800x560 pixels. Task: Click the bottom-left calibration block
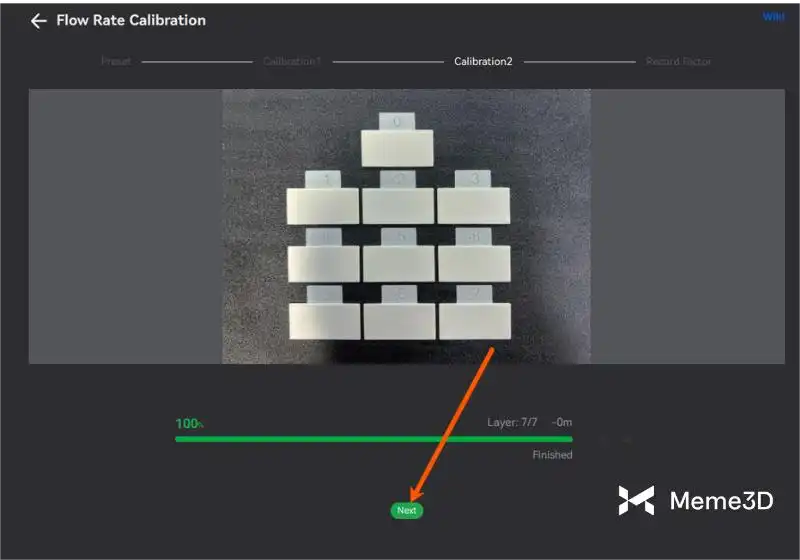[x=324, y=320]
